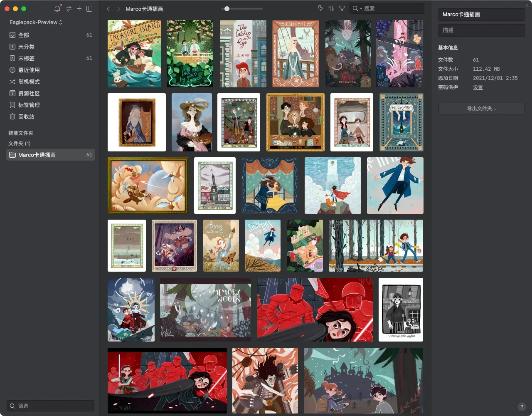
Task: Go back with the left chevron
Action: pos(108,9)
